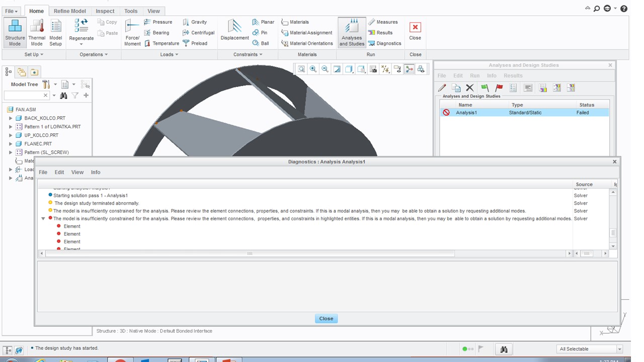Add a Pin constraint
The width and height of the screenshot is (644, 362).
click(260, 33)
